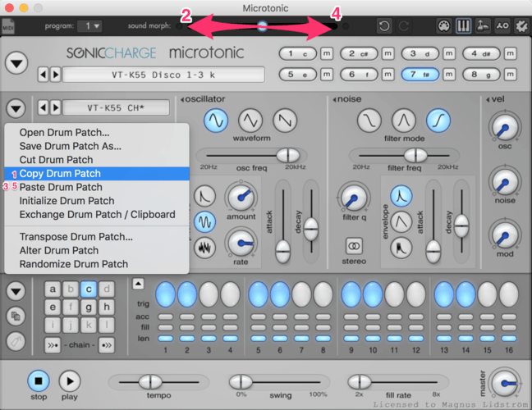This screenshot has width=532, height=410.
Task: Choose Copy Drum Patch
Action: (x=97, y=174)
